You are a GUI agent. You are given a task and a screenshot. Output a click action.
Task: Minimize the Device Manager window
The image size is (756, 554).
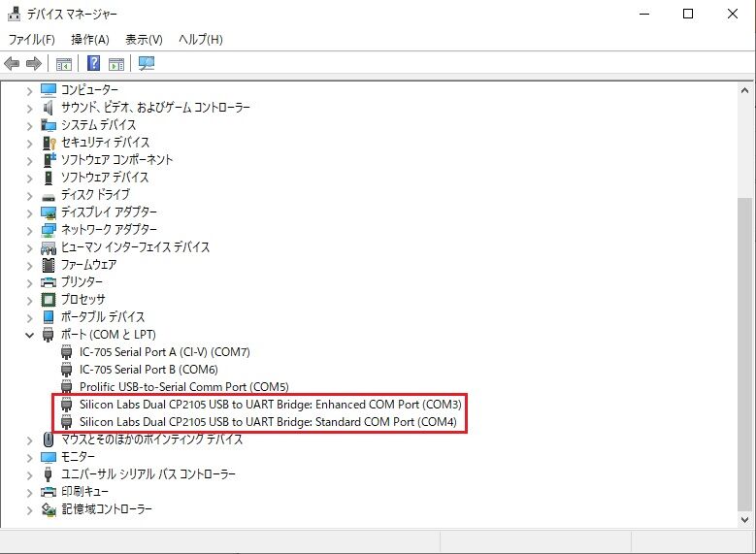click(x=644, y=14)
